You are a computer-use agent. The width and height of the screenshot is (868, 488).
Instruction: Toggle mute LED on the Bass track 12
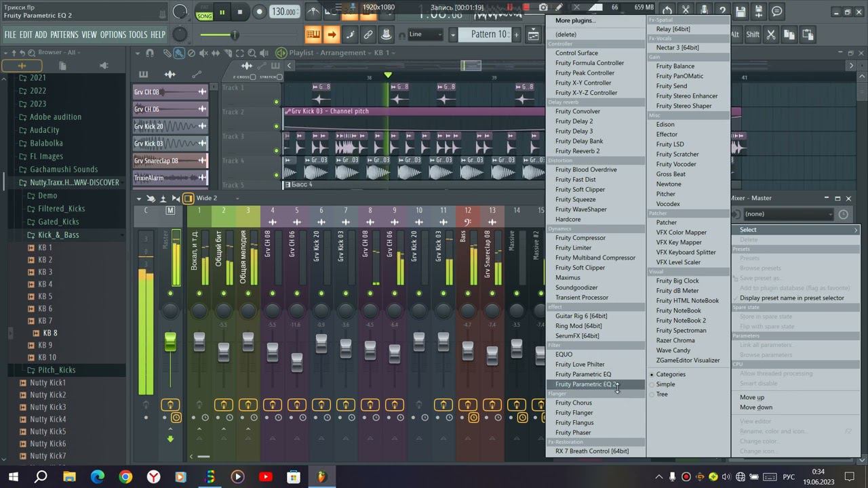(467, 293)
